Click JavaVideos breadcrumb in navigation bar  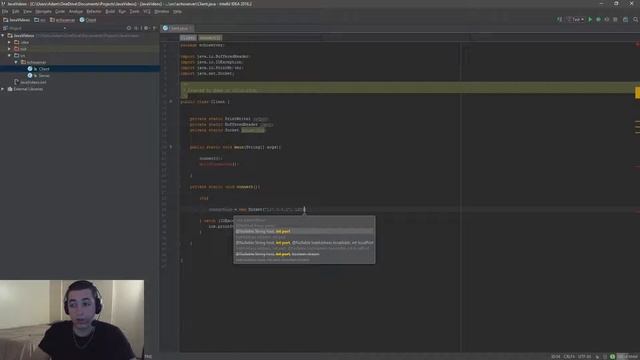tap(17, 20)
